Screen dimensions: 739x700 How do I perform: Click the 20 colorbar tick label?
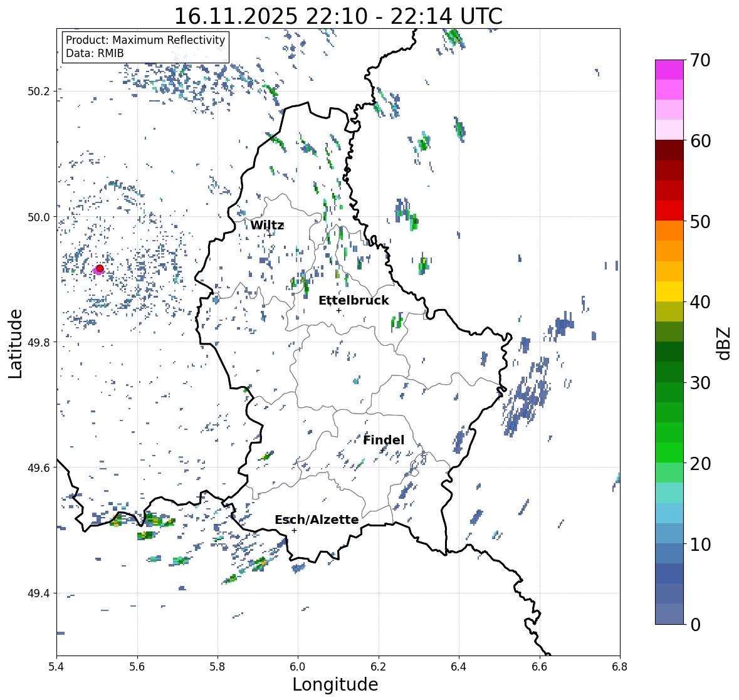700,464
